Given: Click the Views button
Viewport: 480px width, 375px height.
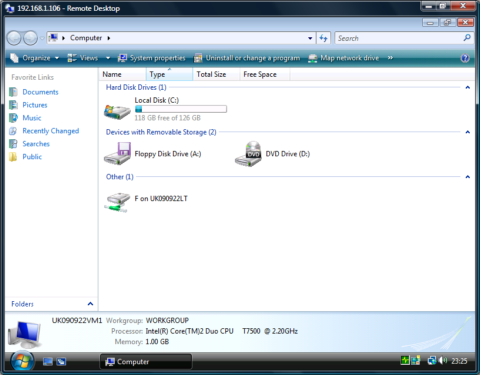Looking at the screenshot, I should [83, 58].
